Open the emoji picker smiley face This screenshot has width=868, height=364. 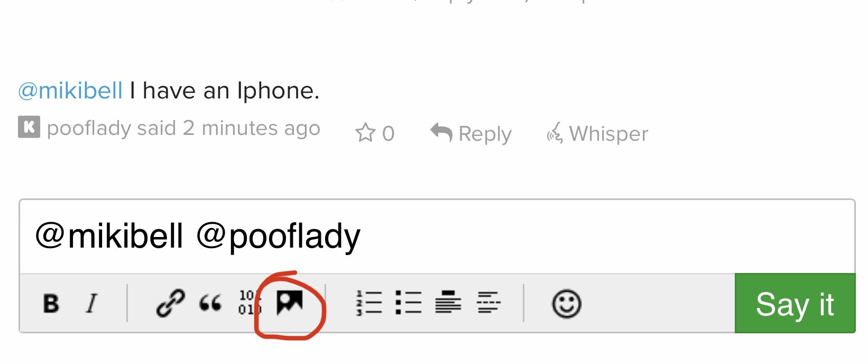567,304
